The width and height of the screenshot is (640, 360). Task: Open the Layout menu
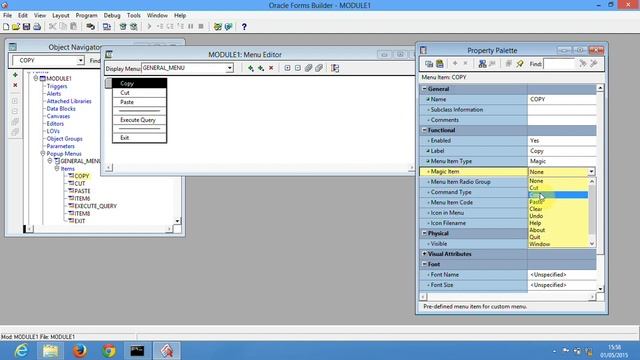(x=60, y=16)
